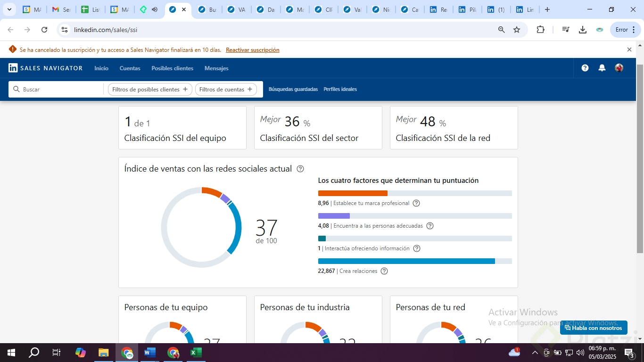Open the Help question mark icon in Sales Navigator header
Image resolution: width=644 pixels, height=362 pixels.
tap(585, 68)
